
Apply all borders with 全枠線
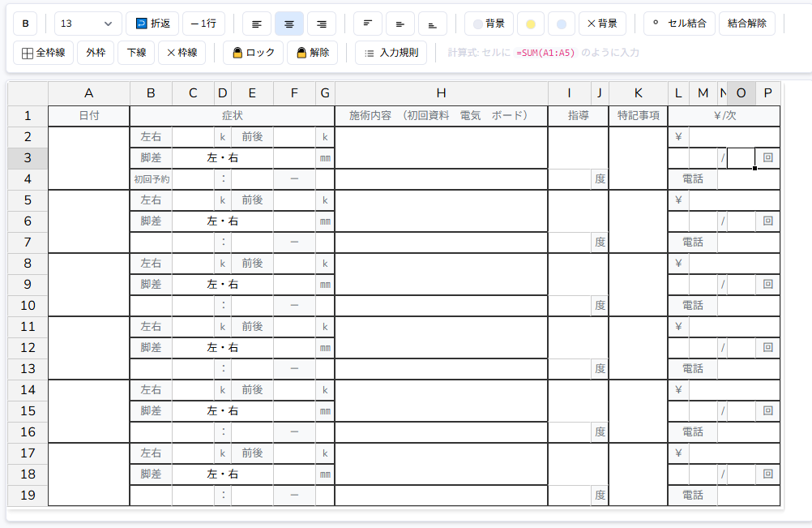[x=44, y=53]
